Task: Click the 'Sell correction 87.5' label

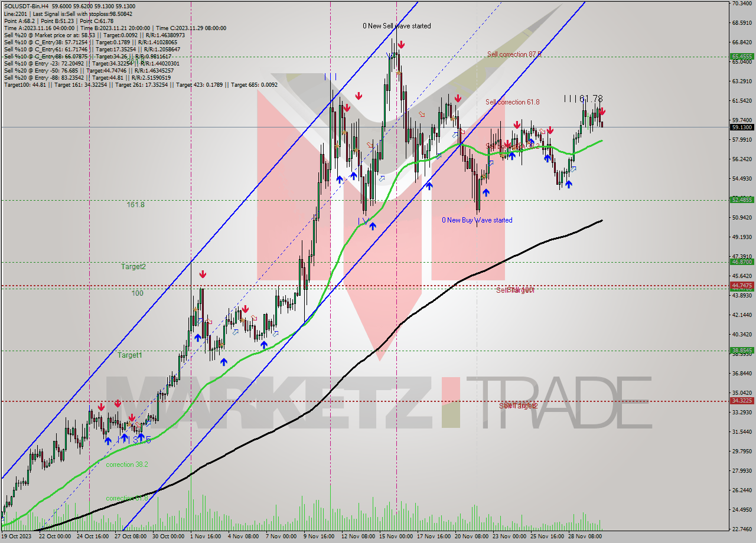Action: pos(514,54)
